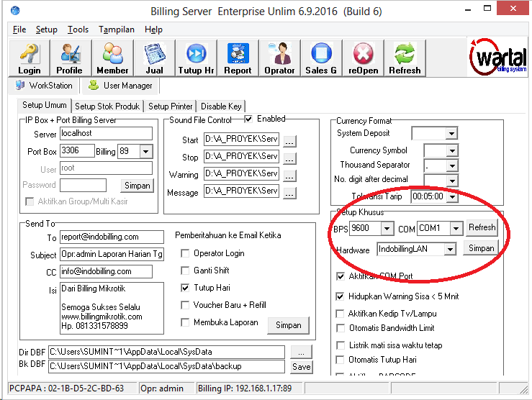Open the Profile toolbar icon

(x=71, y=58)
